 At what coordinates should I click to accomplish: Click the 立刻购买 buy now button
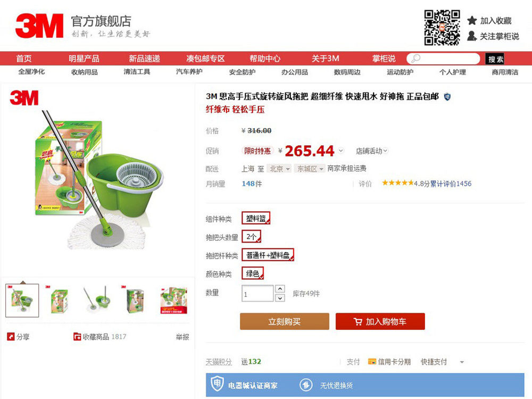tap(285, 321)
